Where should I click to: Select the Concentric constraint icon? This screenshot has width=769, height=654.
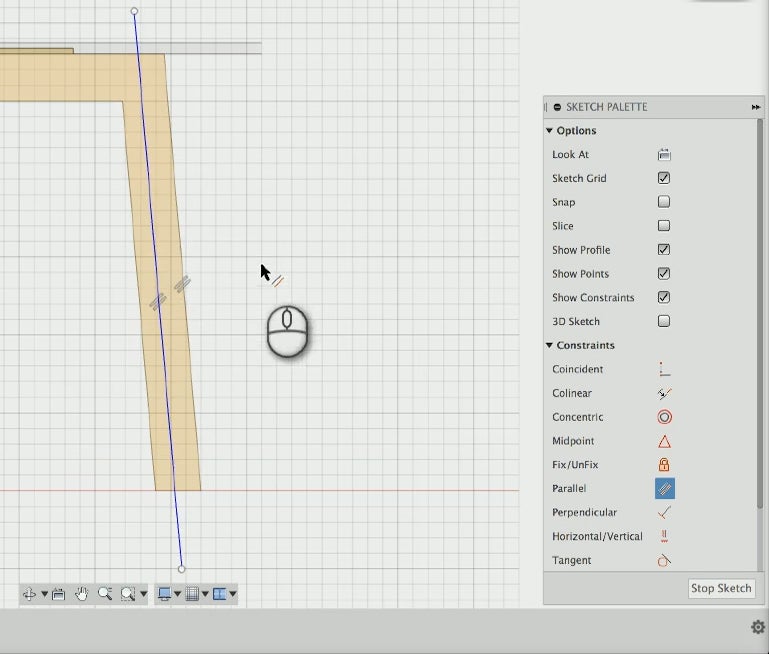click(665, 417)
